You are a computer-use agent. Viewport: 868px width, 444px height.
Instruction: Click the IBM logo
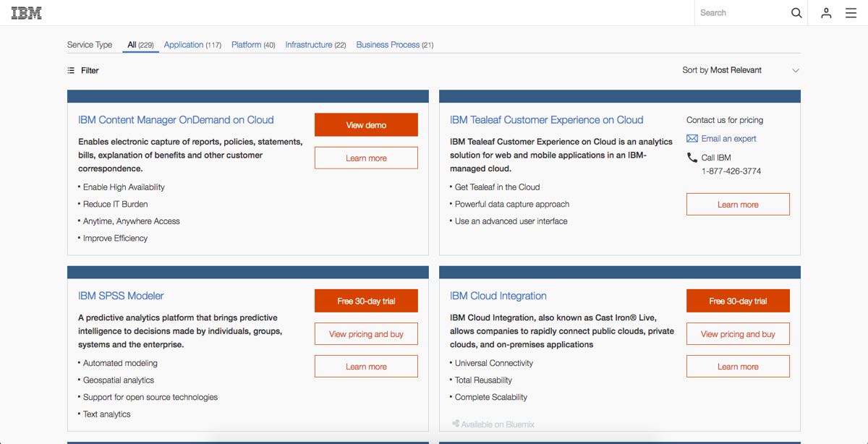coord(26,12)
